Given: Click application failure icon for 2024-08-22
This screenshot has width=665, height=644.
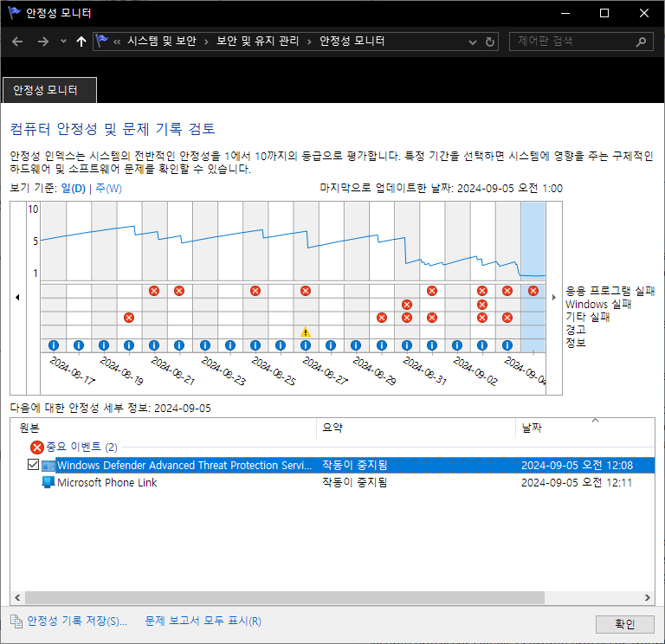Looking at the screenshot, I should point(179,291).
